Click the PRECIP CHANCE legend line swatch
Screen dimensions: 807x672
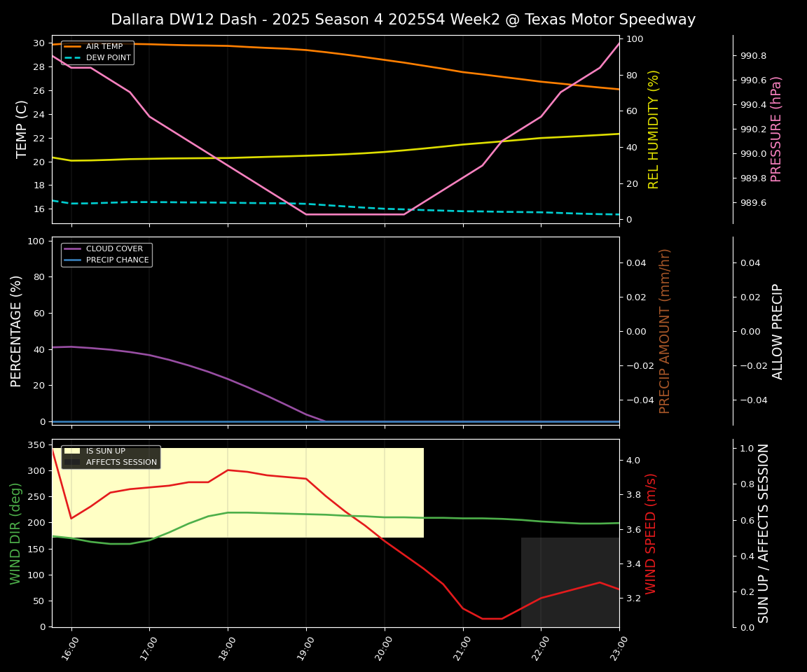(73, 260)
